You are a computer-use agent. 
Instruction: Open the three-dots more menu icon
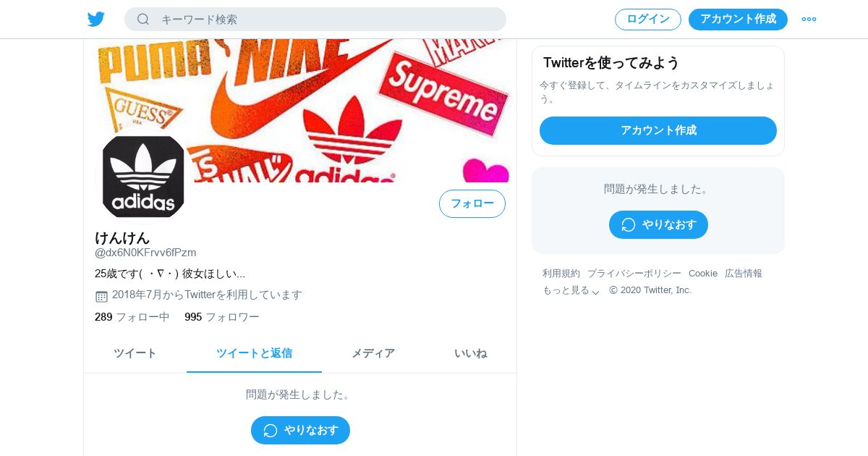coord(809,19)
